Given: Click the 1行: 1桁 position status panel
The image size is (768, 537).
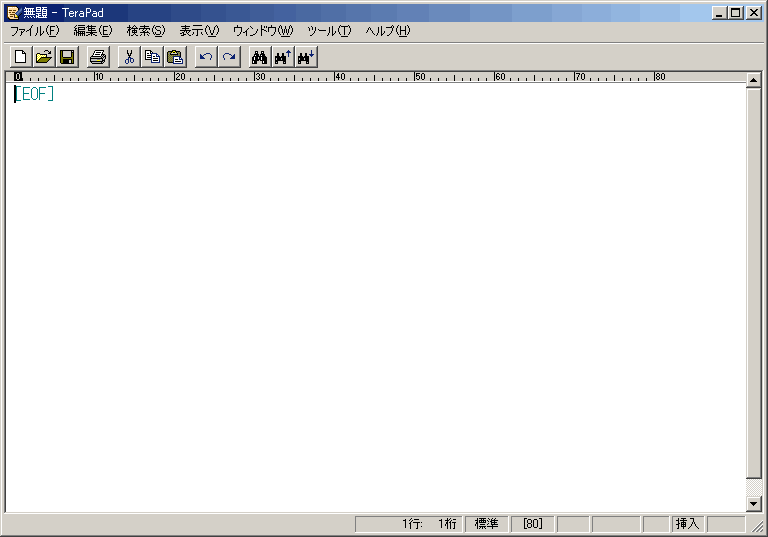Looking at the screenshot, I should [408, 524].
